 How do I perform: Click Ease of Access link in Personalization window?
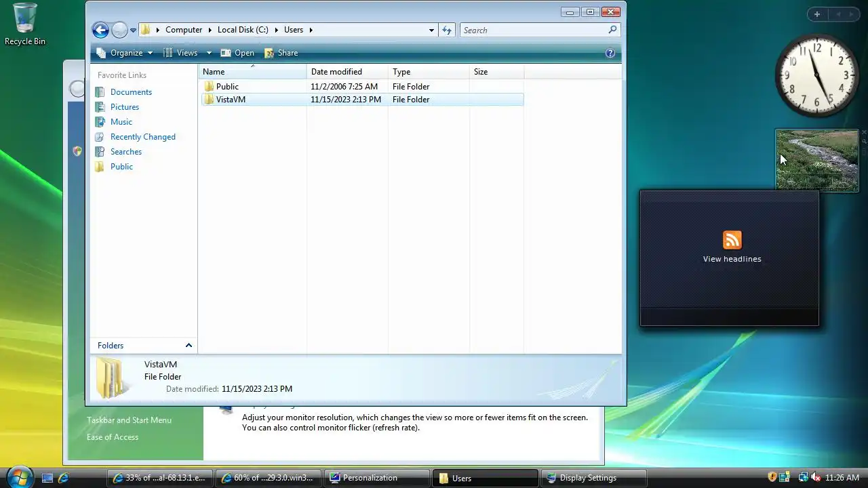coord(113,437)
